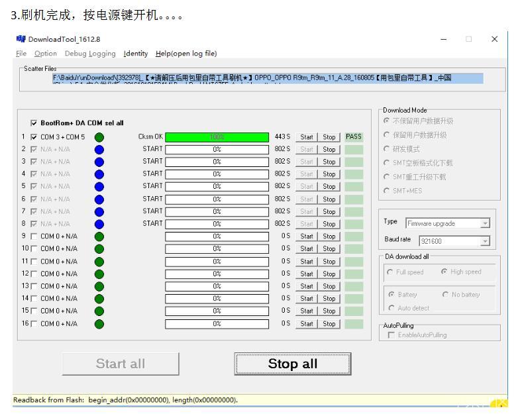The image size is (518, 420).
Task: Enable row 9 COM 0 + N/A checkbox
Action: (x=34, y=236)
